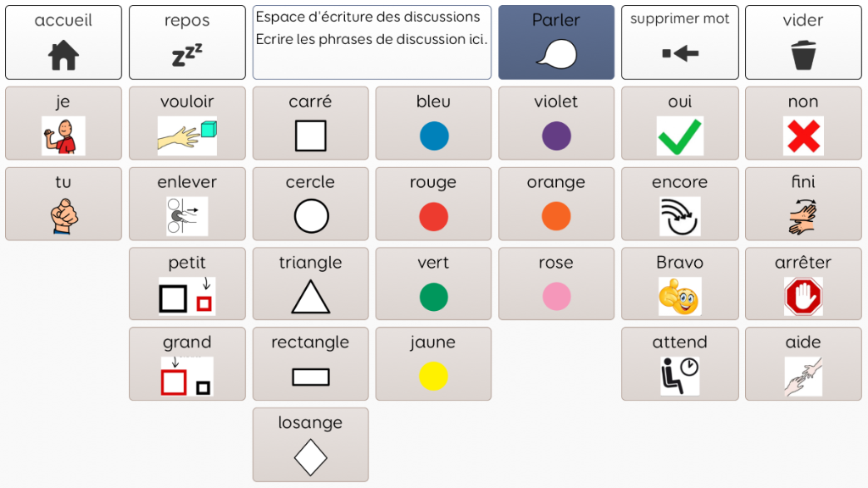Tap the 'Bravo' thumbs-up emoji
The image size is (868, 488).
(680, 284)
